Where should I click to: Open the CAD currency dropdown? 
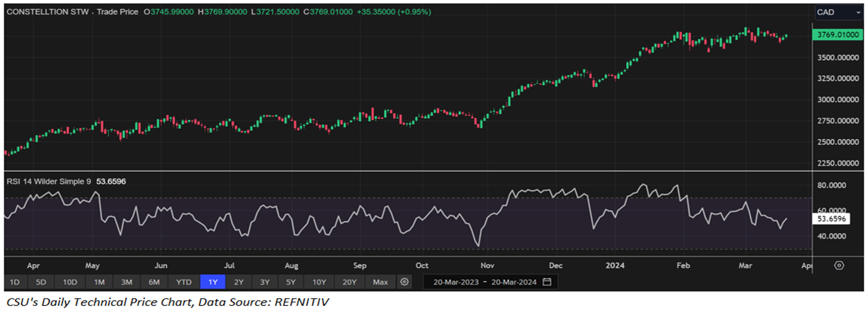[839, 13]
